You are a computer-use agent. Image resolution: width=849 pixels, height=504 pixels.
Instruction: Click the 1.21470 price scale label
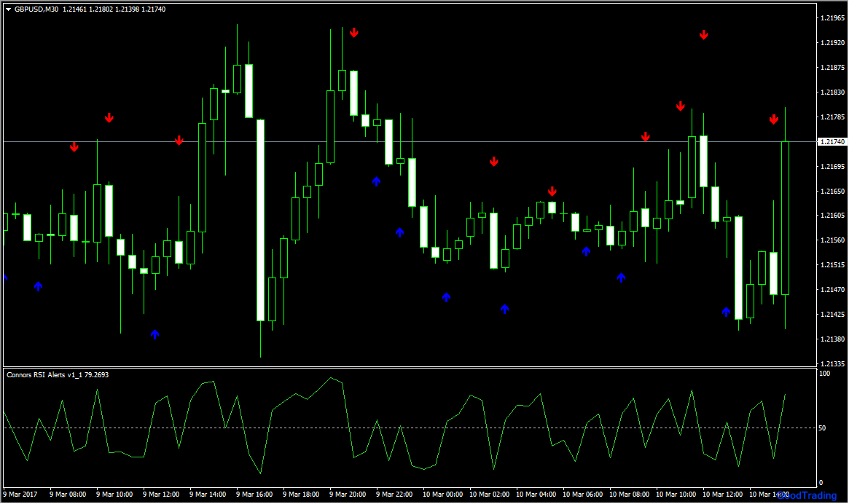pos(832,290)
